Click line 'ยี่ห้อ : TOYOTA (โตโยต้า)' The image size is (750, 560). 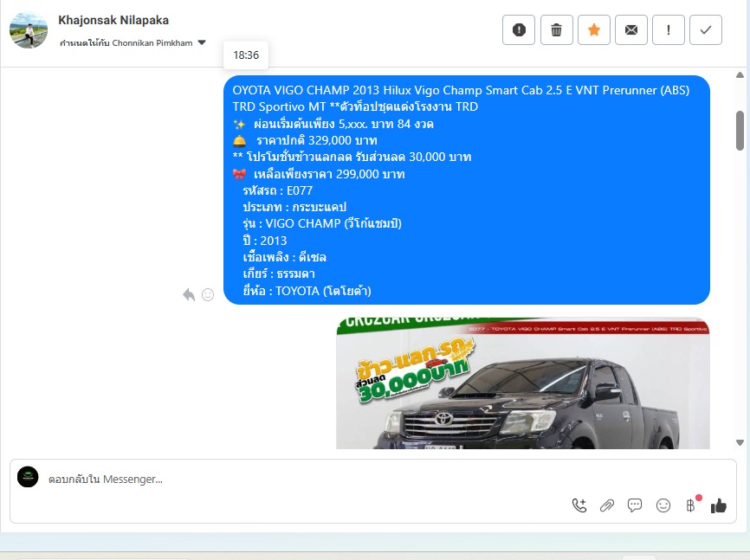coord(307,291)
